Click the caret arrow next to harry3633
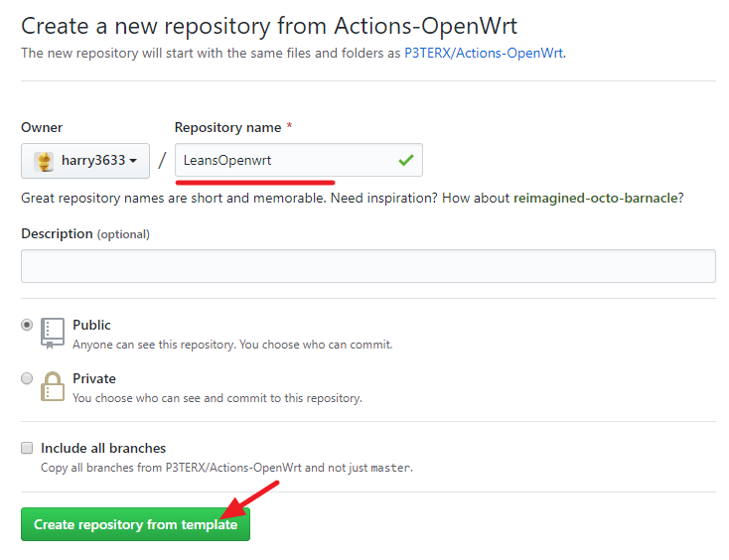 pyautogui.click(x=133, y=161)
